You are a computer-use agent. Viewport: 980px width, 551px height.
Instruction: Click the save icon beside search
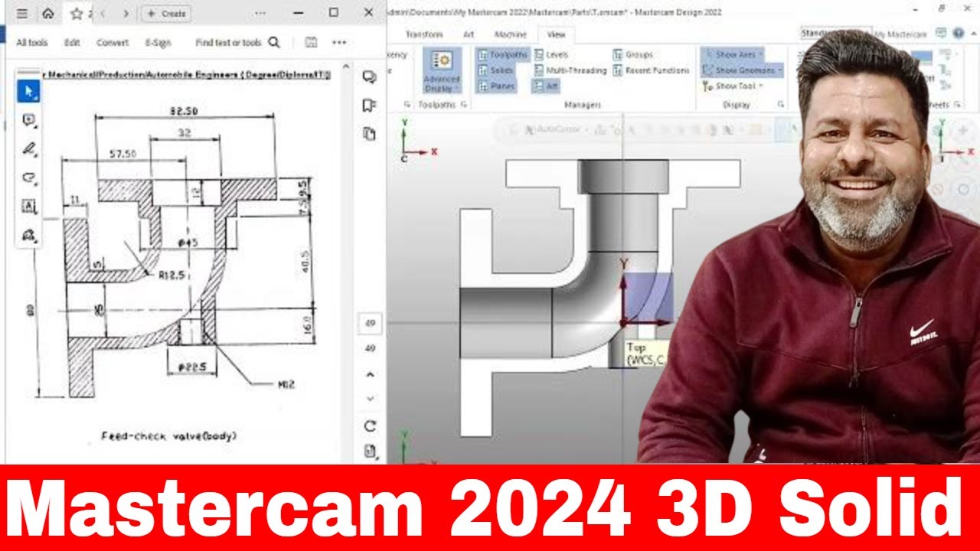pyautogui.click(x=311, y=43)
